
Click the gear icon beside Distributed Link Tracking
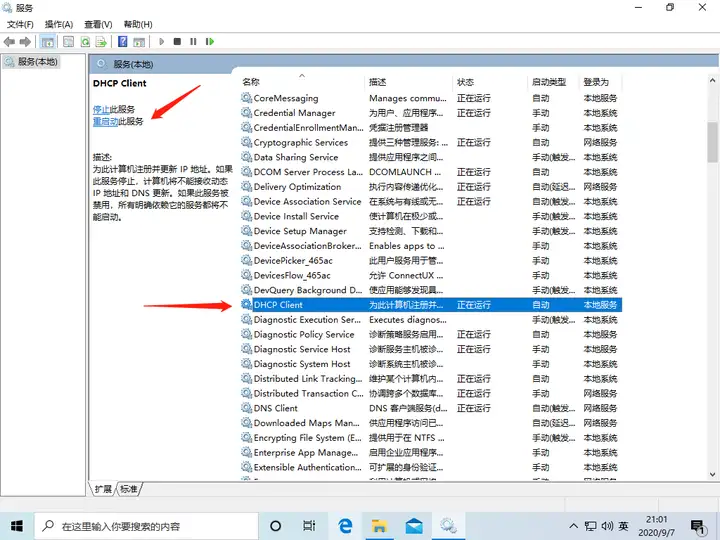(247, 378)
